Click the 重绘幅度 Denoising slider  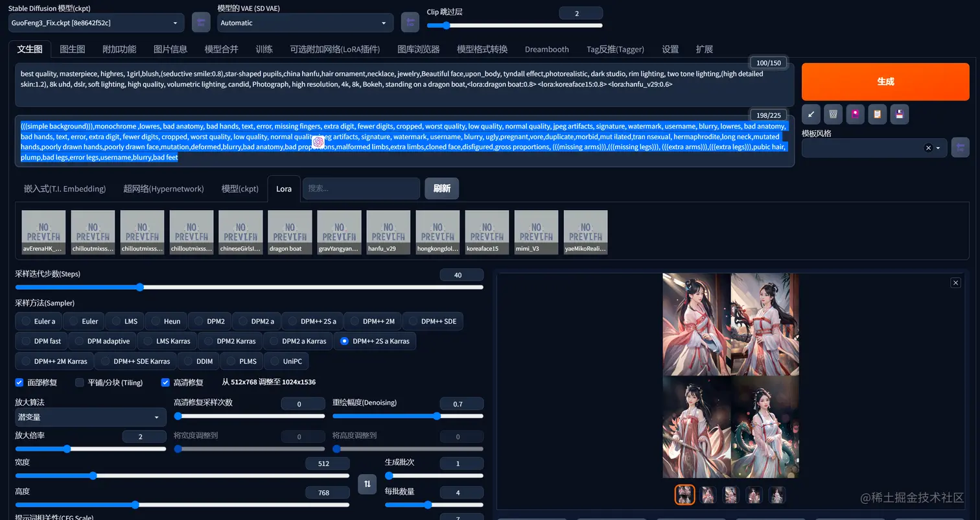pyautogui.click(x=408, y=416)
